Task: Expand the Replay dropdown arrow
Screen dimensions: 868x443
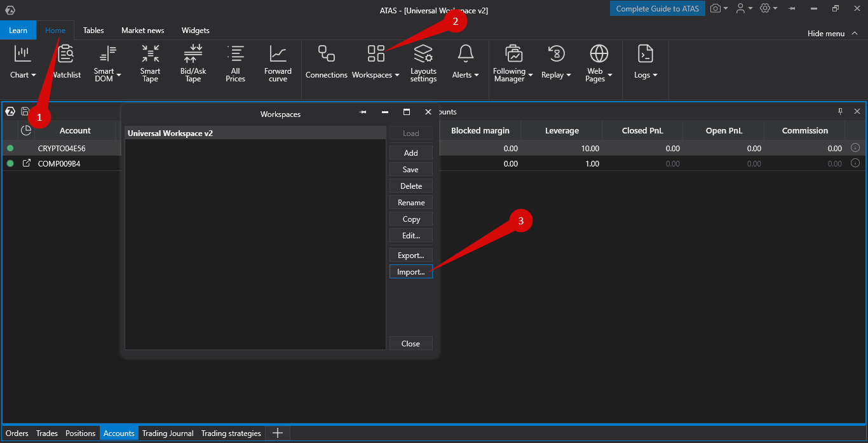Action: pos(569,75)
